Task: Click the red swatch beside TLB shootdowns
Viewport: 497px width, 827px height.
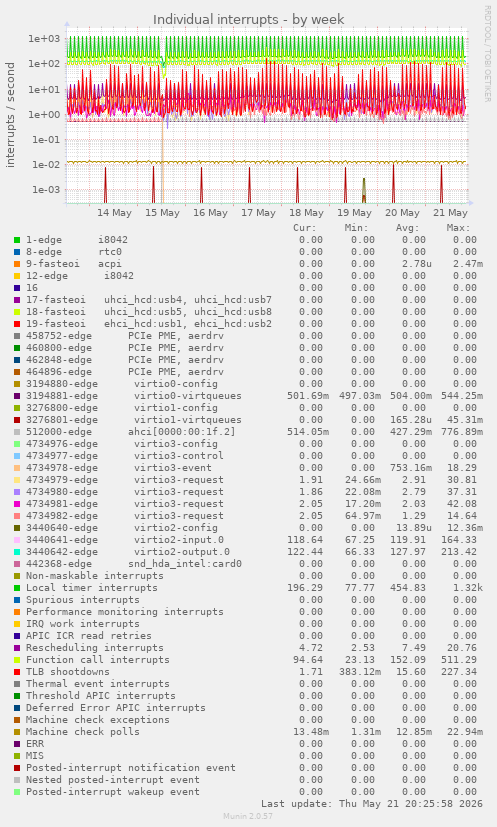Action: coord(17,672)
